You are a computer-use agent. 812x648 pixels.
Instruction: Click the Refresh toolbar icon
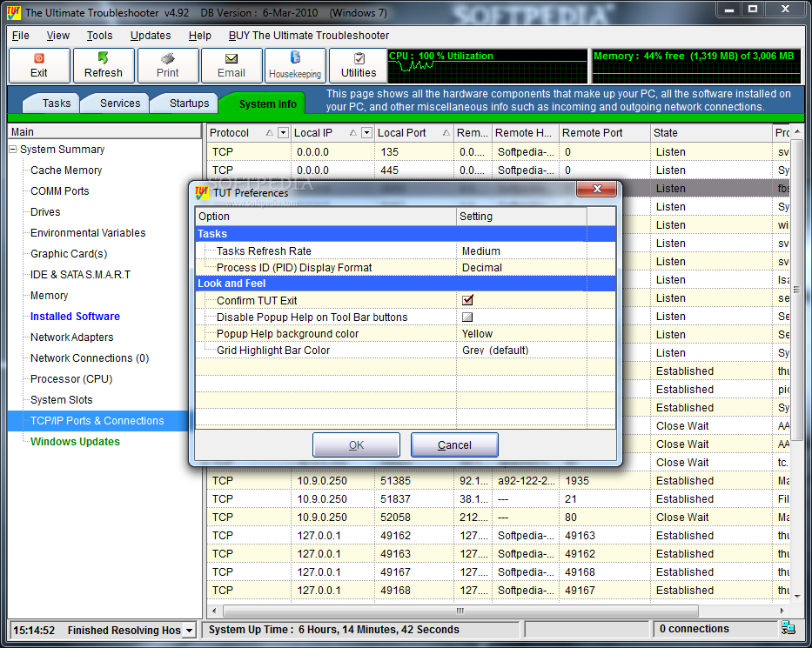103,57
